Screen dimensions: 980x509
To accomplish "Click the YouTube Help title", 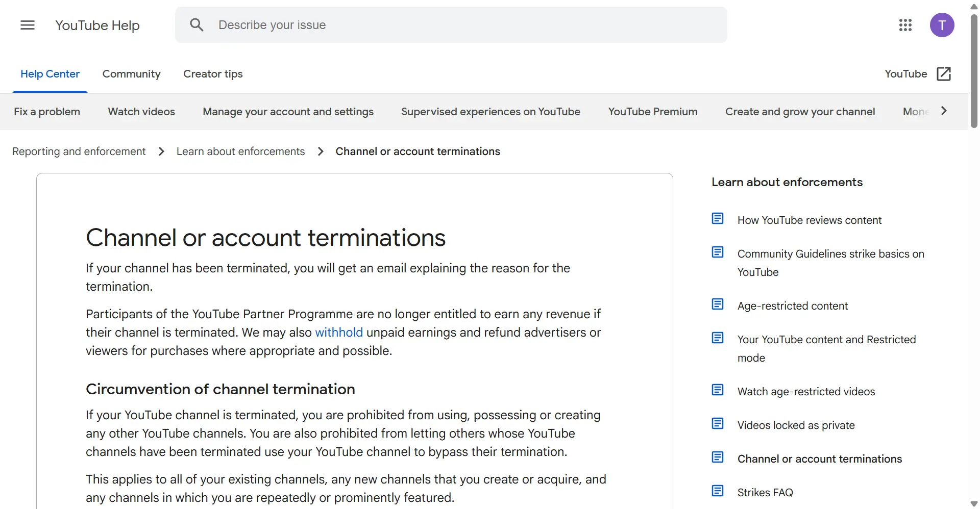I will tap(97, 26).
